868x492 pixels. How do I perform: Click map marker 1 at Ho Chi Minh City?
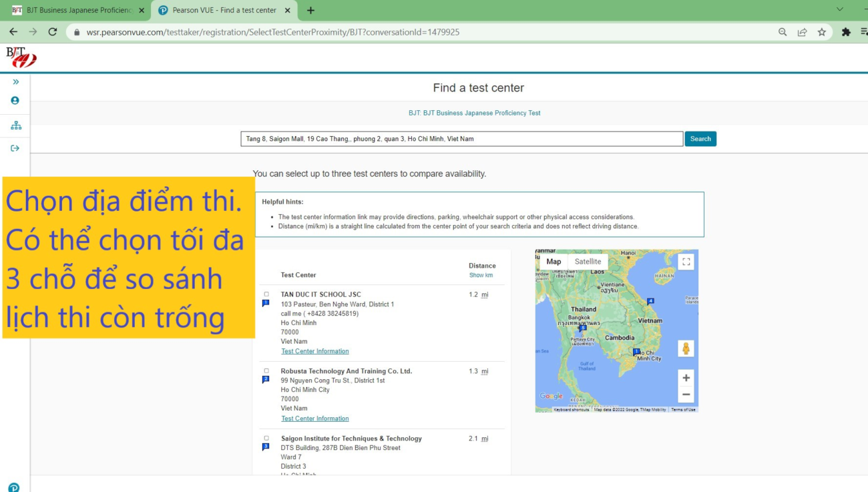pos(636,352)
